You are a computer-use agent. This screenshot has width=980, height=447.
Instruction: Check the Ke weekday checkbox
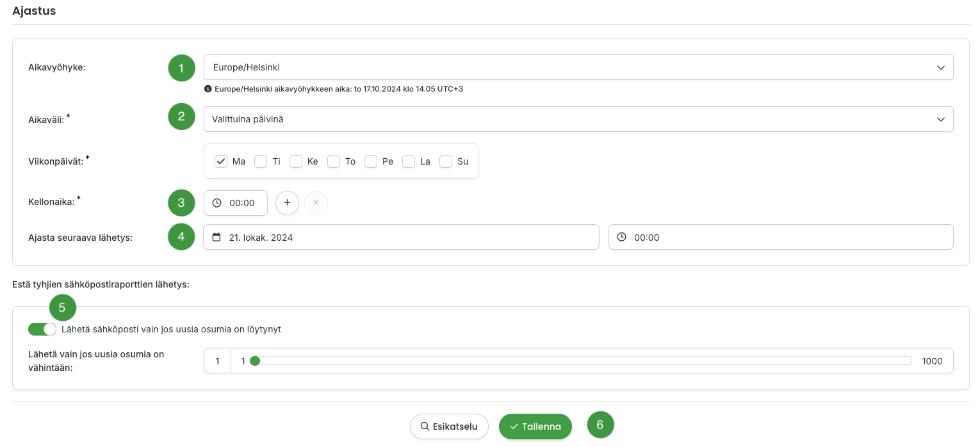pos(295,161)
